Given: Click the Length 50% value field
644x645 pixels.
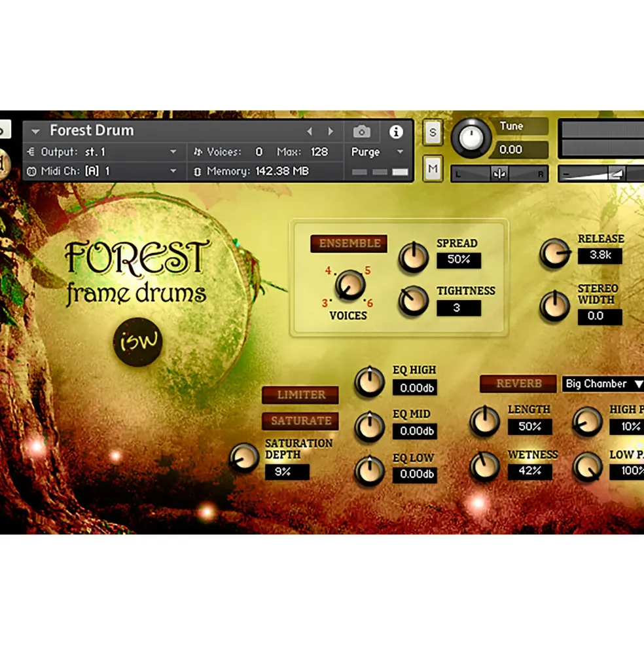Looking at the screenshot, I should [529, 426].
